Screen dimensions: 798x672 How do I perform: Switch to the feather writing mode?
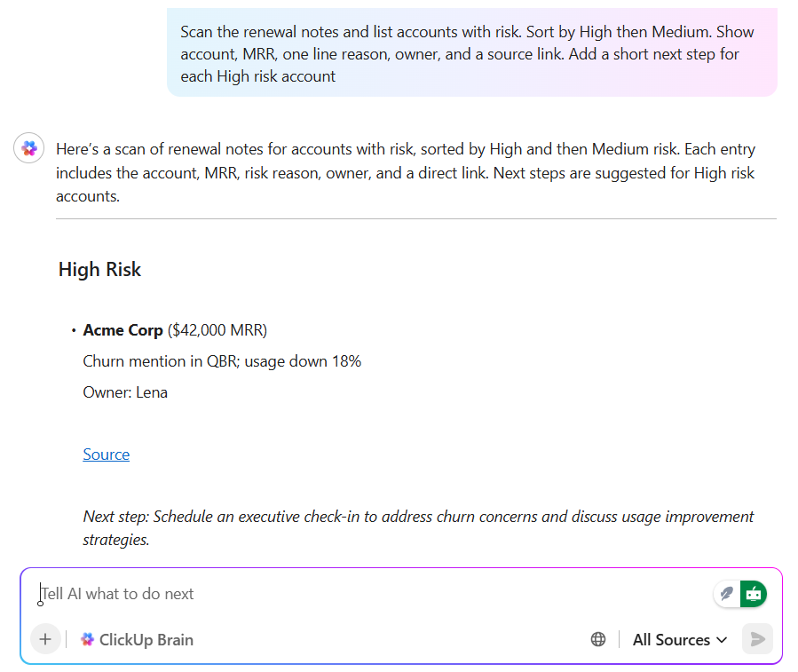pyautogui.click(x=727, y=594)
